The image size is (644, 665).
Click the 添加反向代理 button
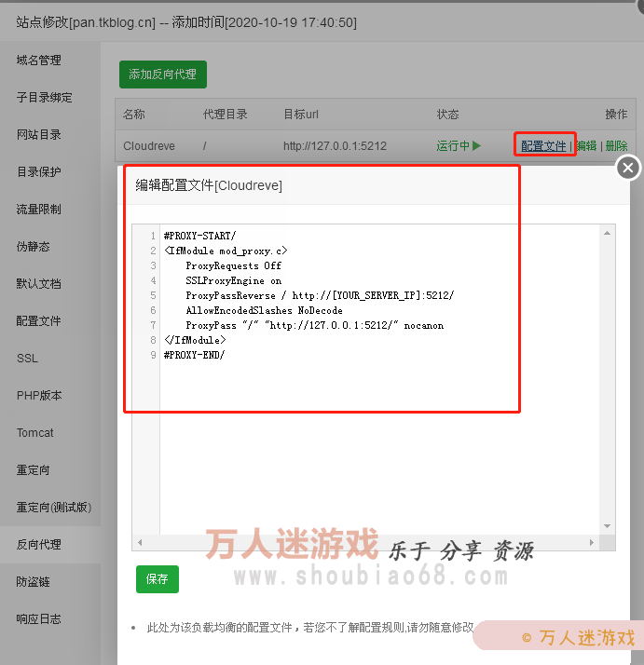[163, 75]
